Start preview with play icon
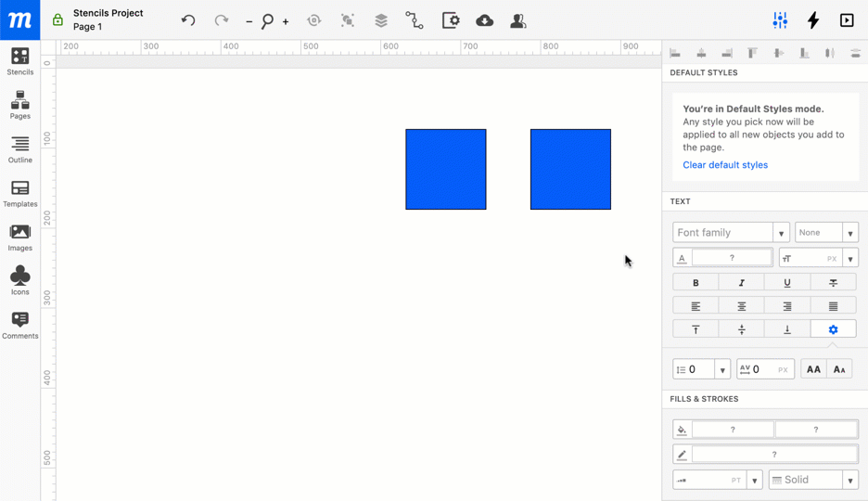Viewport: 868px width, 501px height. 847,20
